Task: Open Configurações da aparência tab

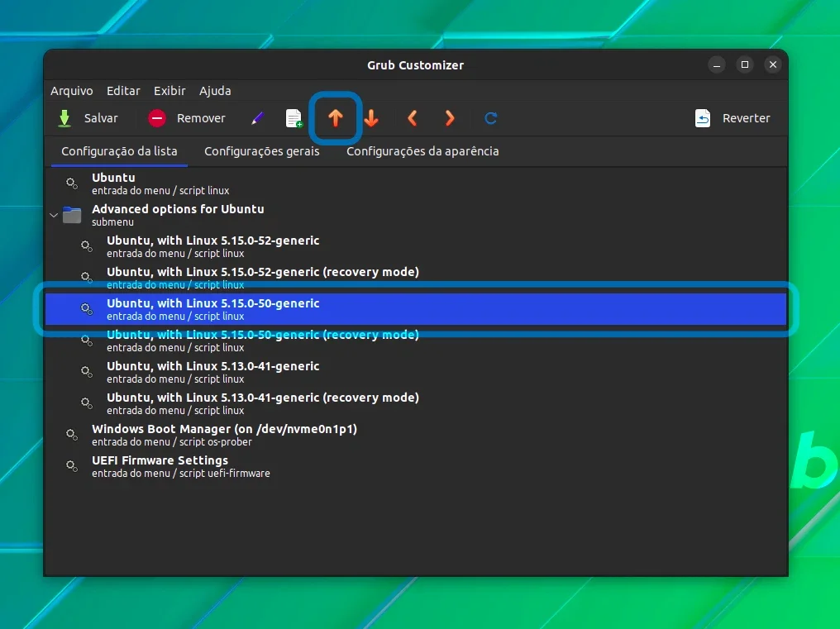Action: (x=422, y=151)
